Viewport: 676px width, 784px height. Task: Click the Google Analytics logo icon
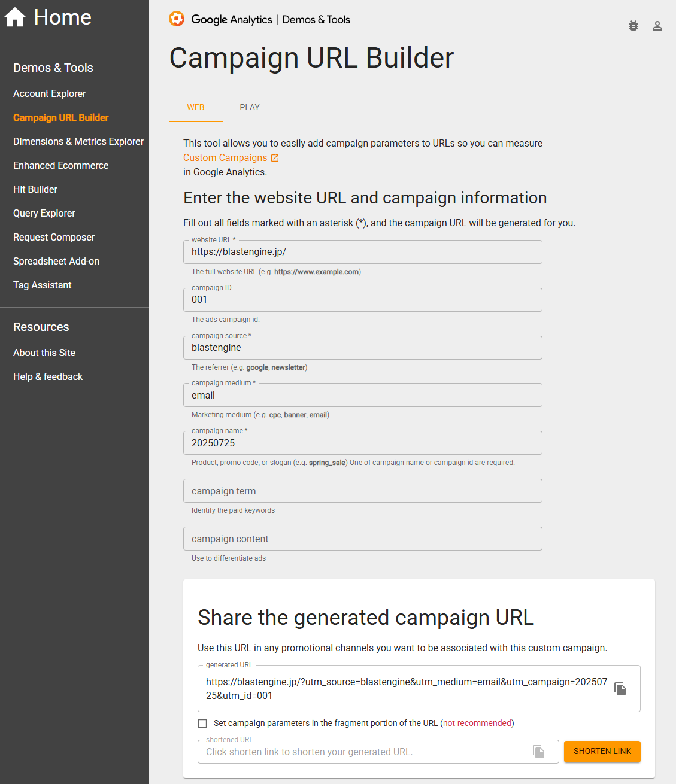(177, 19)
